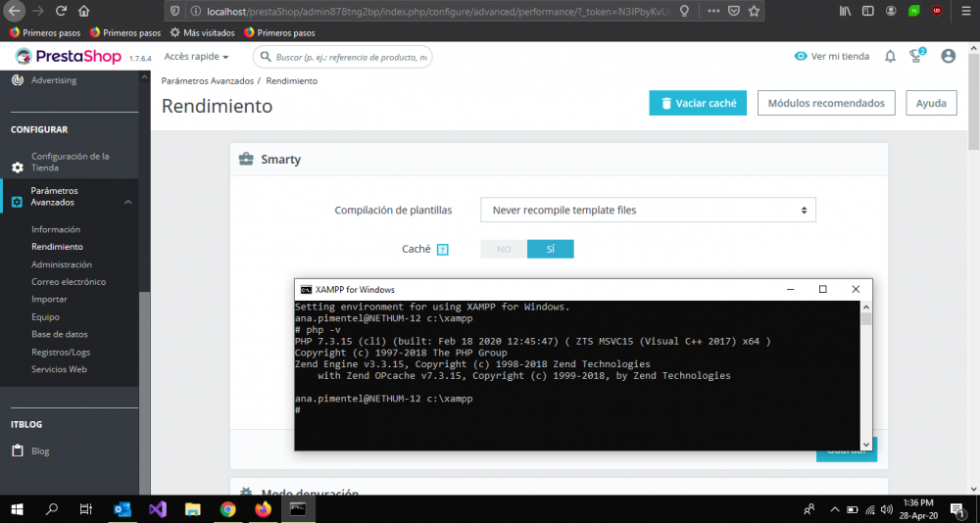Collapse the Parámetros Avanzados menu
This screenshot has width=980, height=523.
pyautogui.click(x=127, y=203)
